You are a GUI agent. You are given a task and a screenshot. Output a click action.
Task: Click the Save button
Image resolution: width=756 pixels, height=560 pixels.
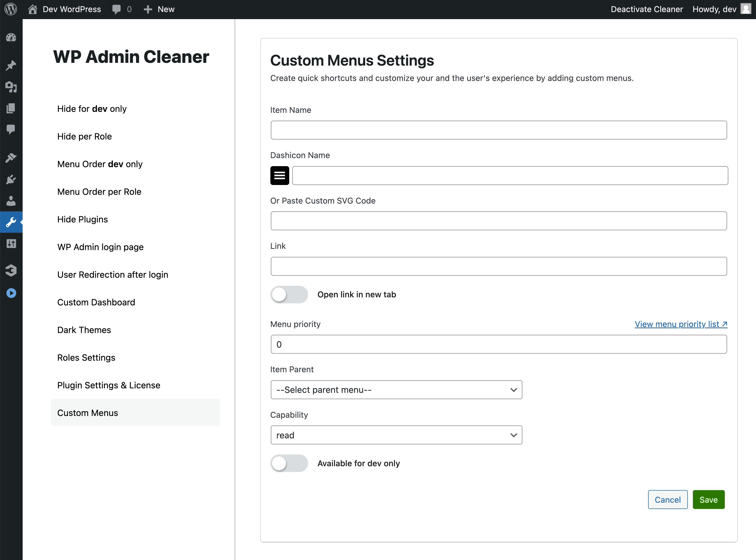[x=708, y=500]
